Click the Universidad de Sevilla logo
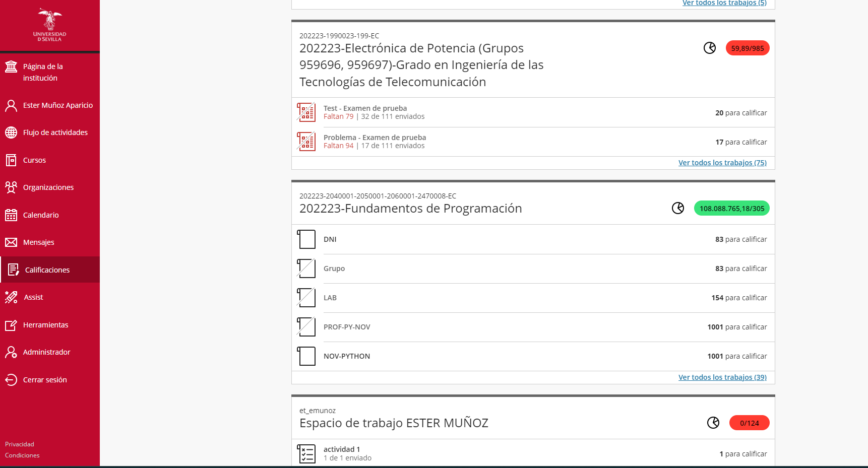 click(50, 25)
